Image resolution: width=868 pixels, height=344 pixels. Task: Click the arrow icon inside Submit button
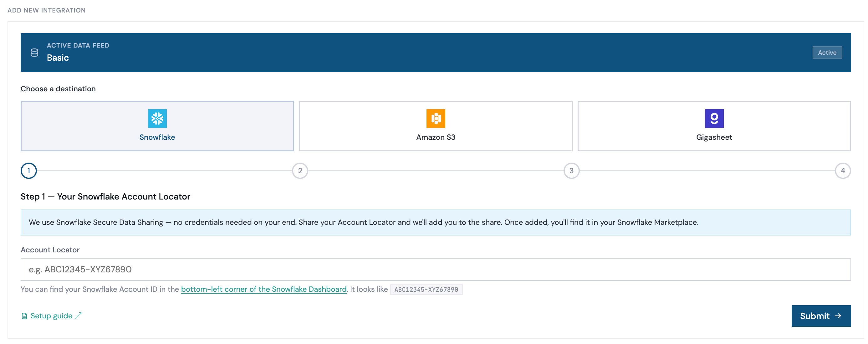point(838,316)
